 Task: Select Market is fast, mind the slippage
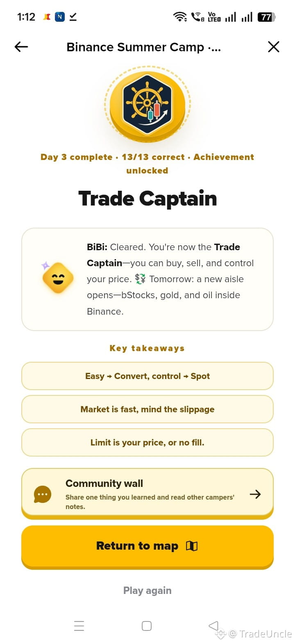click(147, 409)
